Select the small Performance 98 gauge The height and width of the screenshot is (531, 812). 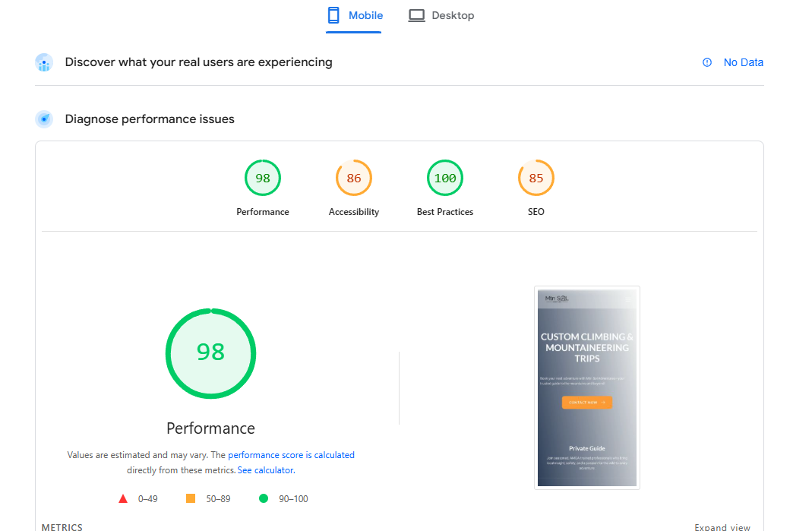263,179
